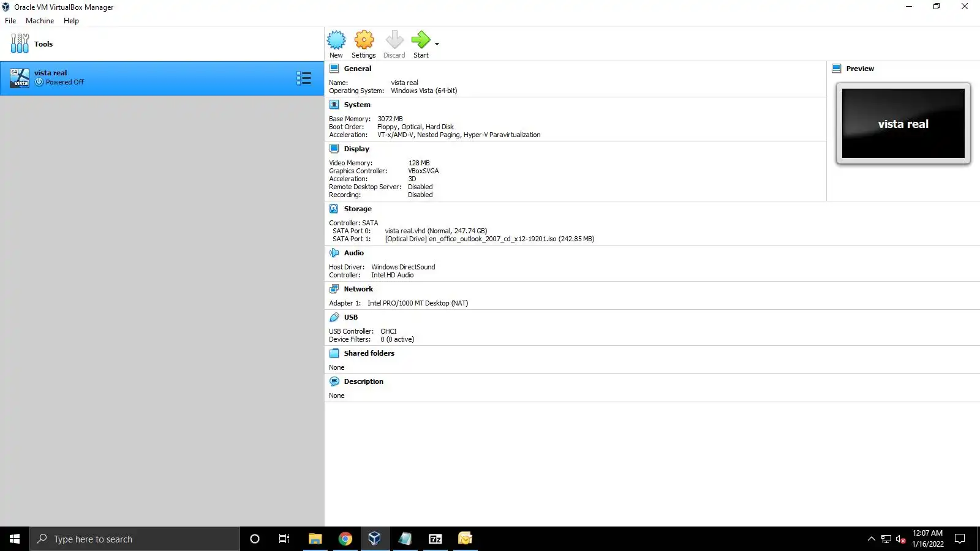Open the notification center icon
Screen dimensions: 980x551
tap(960, 539)
